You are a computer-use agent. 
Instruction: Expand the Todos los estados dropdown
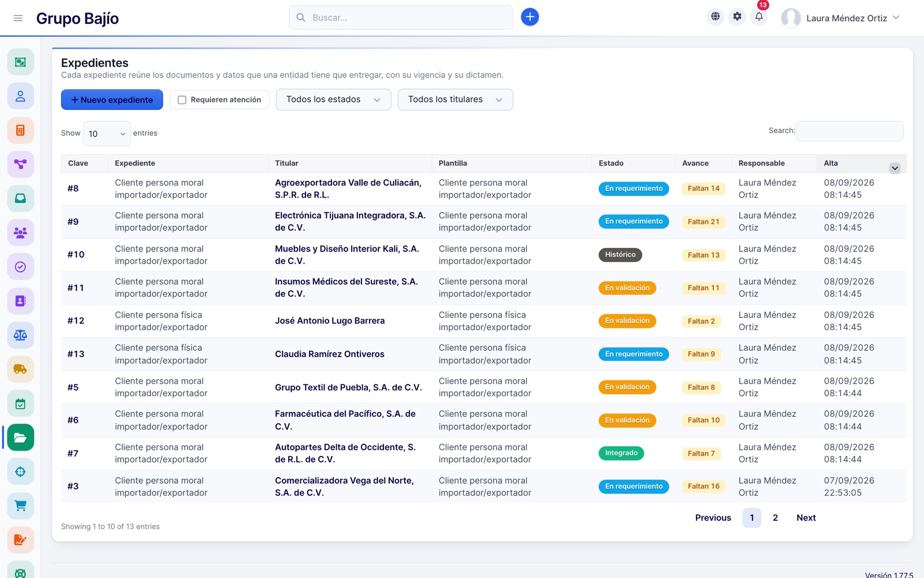coord(334,99)
